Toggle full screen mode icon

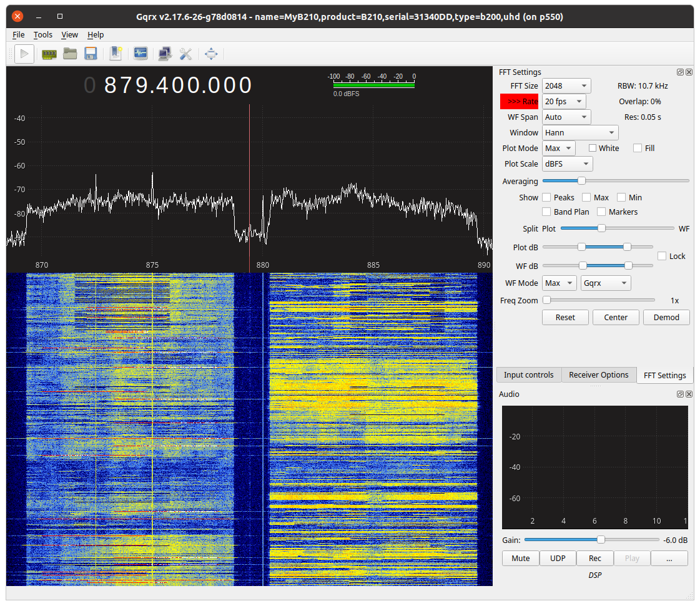(x=211, y=54)
